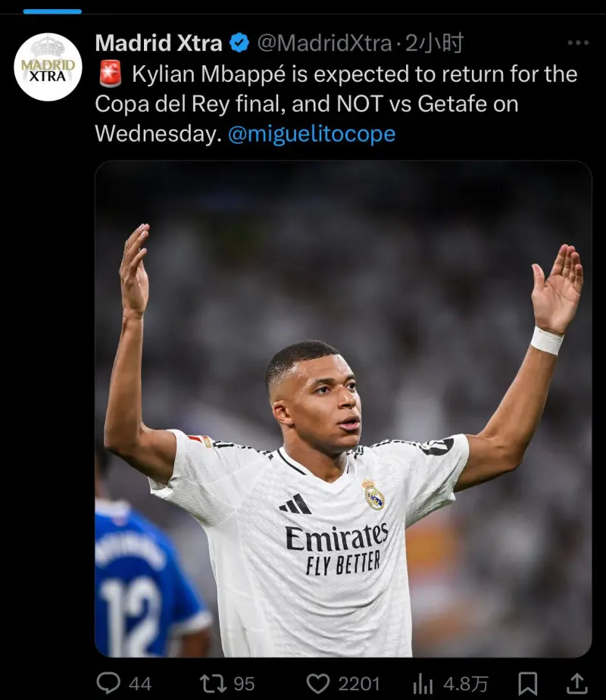Open the @MadridXtra handle
606x700 pixels.
coord(324,43)
